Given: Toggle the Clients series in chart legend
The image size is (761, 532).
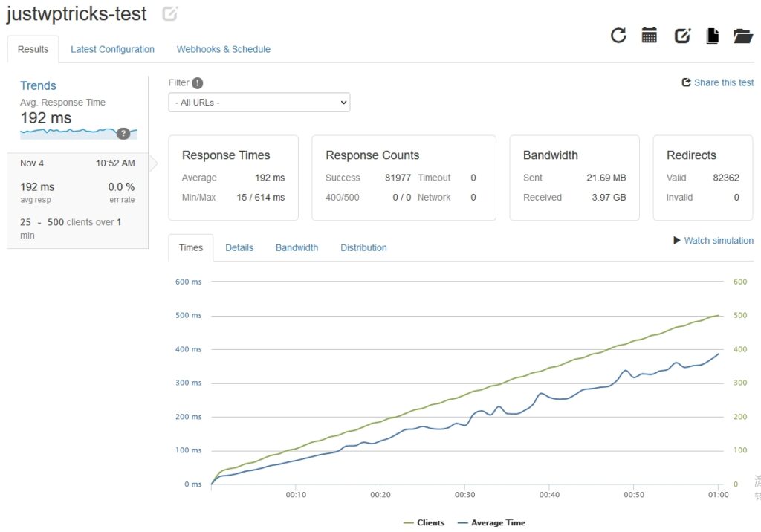Looking at the screenshot, I should coord(424,522).
